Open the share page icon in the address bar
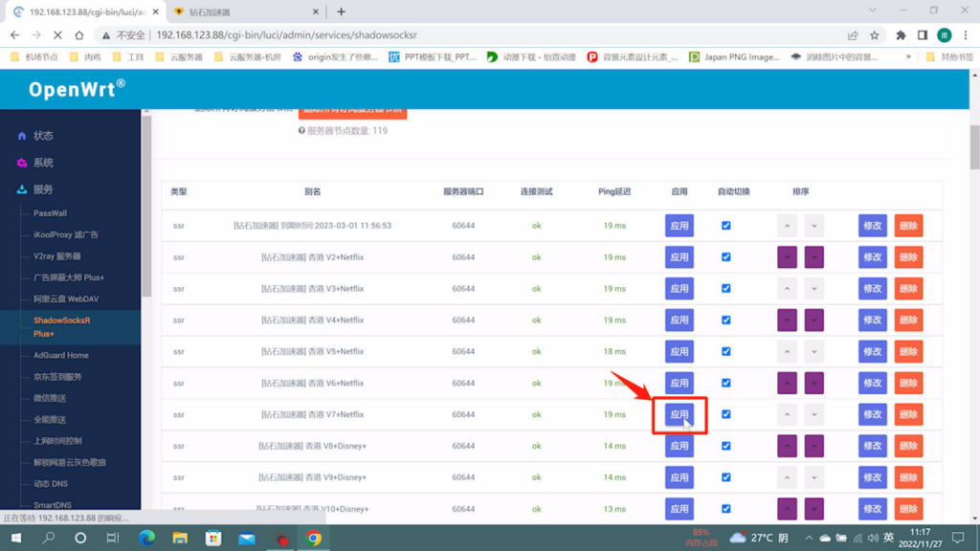This screenshot has height=551, width=980. coord(853,35)
